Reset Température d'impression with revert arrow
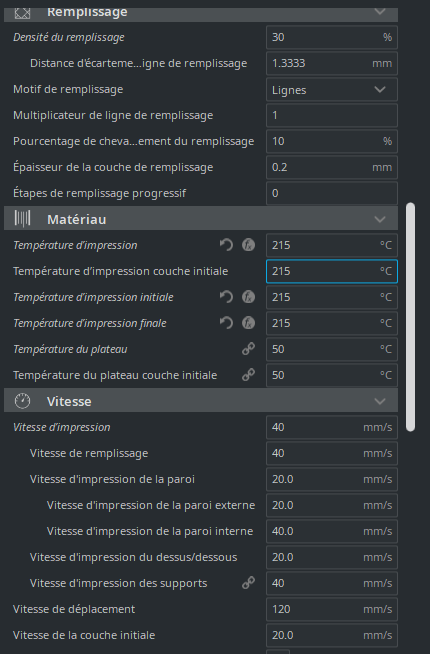This screenshot has width=430, height=654. point(226,245)
